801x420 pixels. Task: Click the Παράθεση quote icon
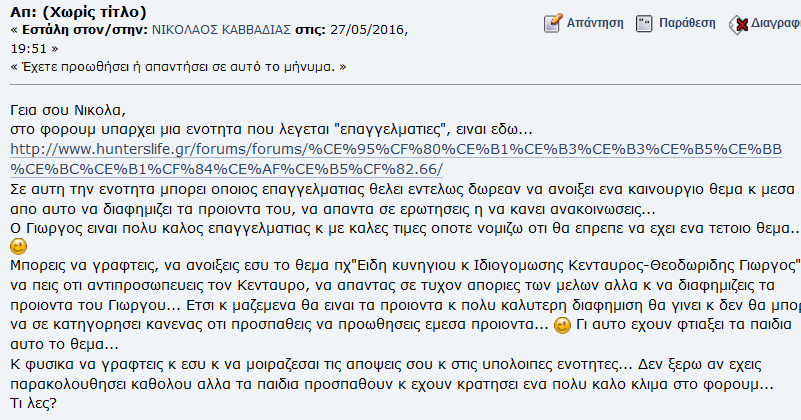click(x=644, y=24)
